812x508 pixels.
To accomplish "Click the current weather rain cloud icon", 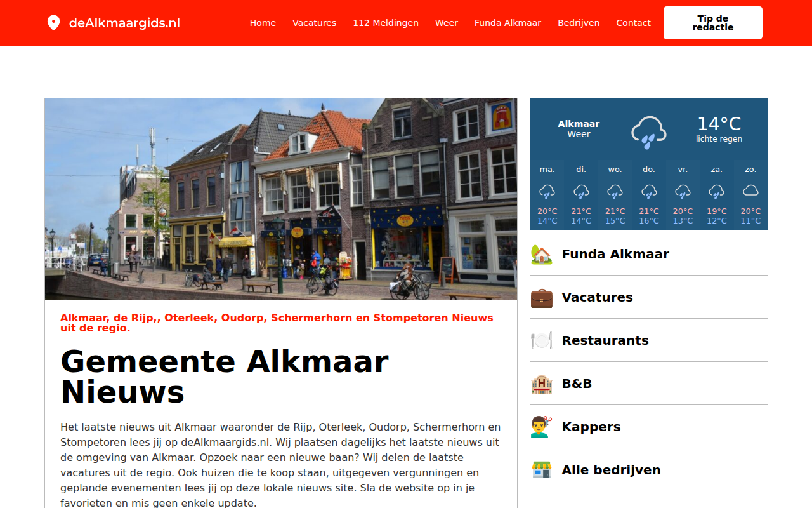I will click(x=648, y=132).
